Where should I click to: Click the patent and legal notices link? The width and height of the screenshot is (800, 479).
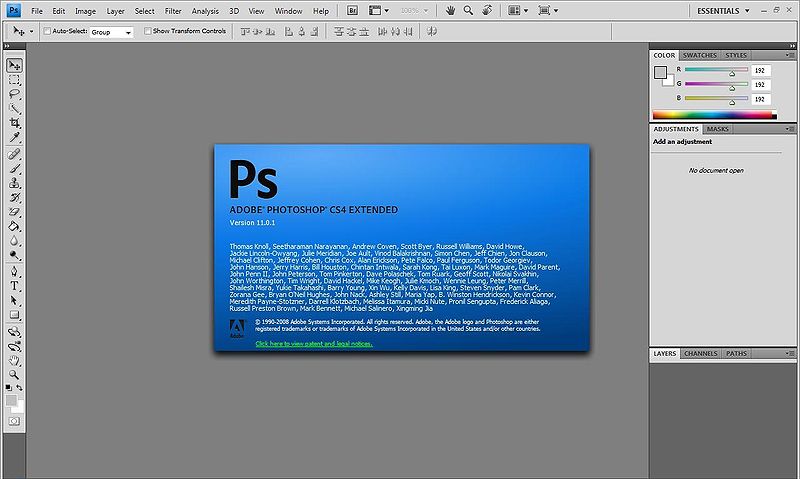coord(314,344)
